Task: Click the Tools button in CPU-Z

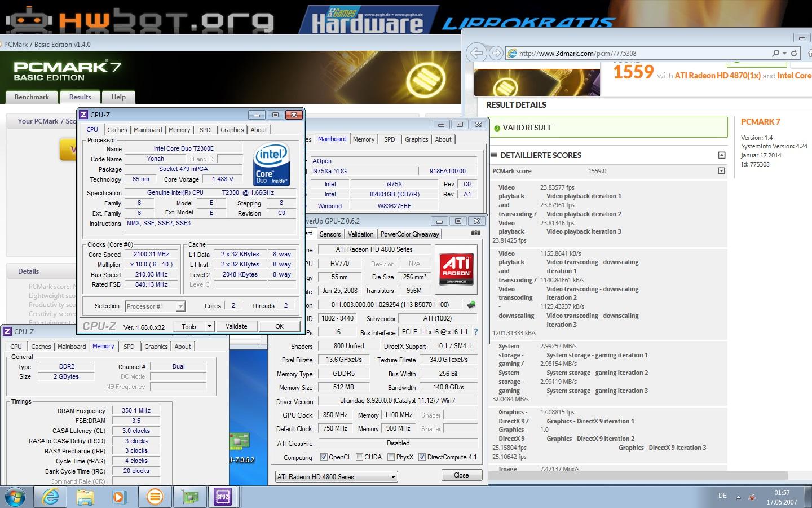Action: 189,326
